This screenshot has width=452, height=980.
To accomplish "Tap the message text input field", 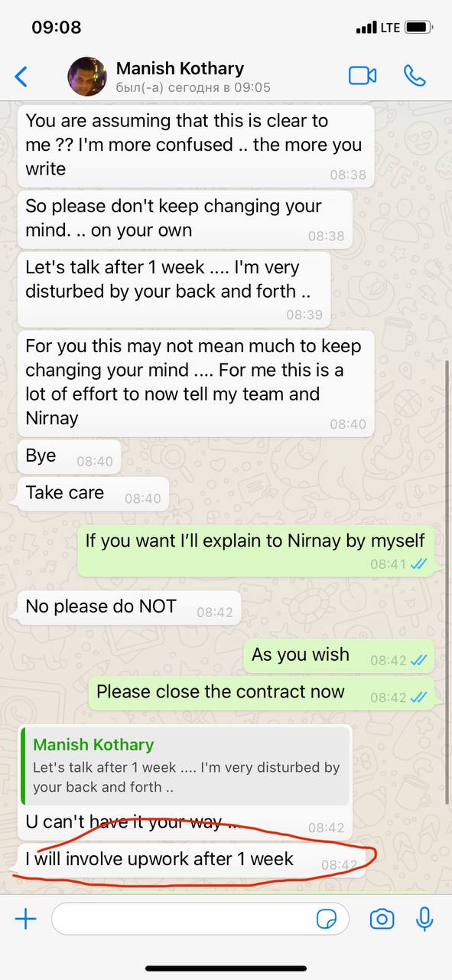I will 200,919.
